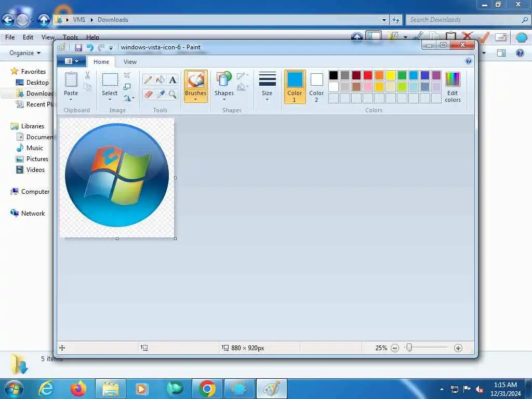Adjust the zoom slider handle
Image resolution: width=532 pixels, height=399 pixels.
pyautogui.click(x=409, y=348)
